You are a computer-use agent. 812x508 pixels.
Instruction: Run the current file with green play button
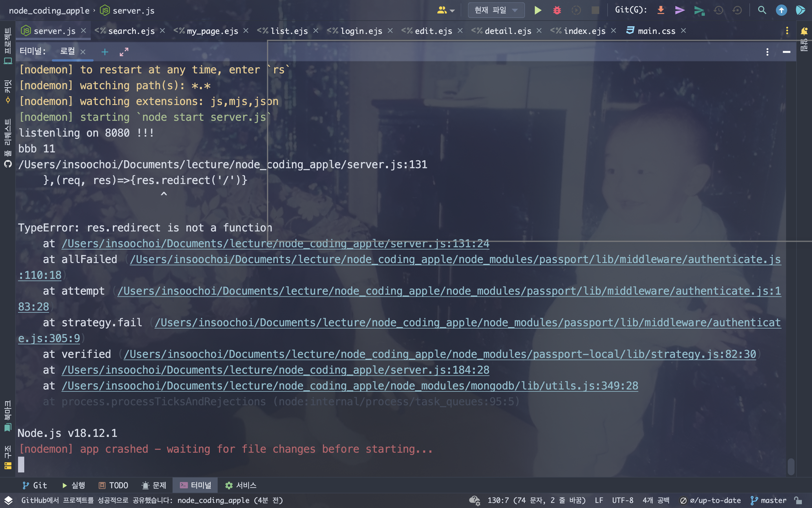tap(538, 10)
